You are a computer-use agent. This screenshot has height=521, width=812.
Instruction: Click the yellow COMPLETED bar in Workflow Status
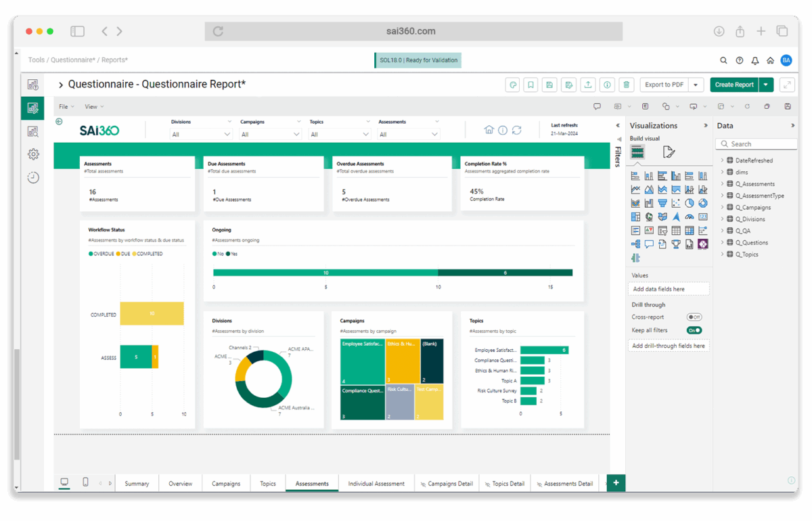152,314
